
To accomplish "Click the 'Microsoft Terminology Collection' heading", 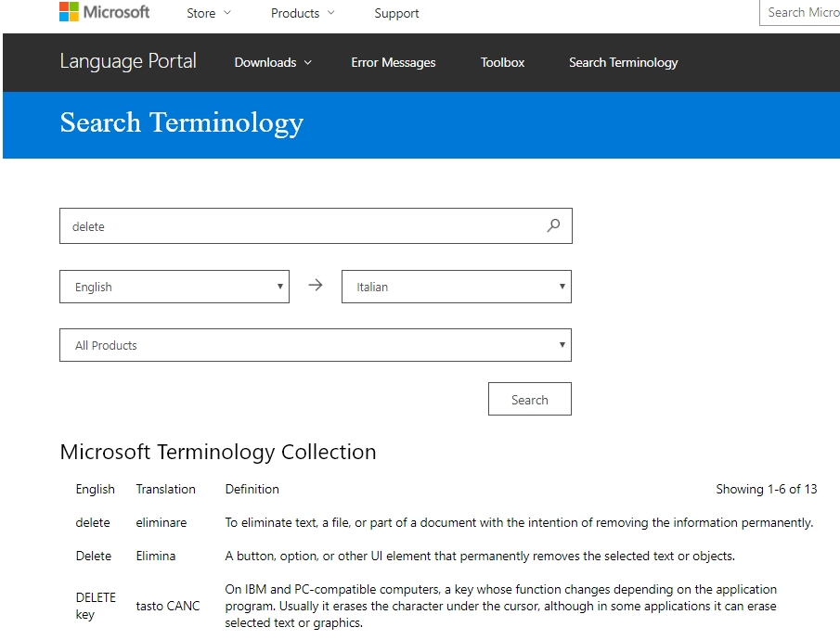I will (217, 452).
